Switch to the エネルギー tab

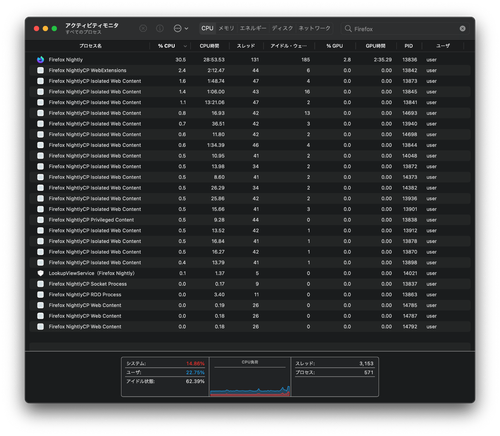[x=253, y=28]
